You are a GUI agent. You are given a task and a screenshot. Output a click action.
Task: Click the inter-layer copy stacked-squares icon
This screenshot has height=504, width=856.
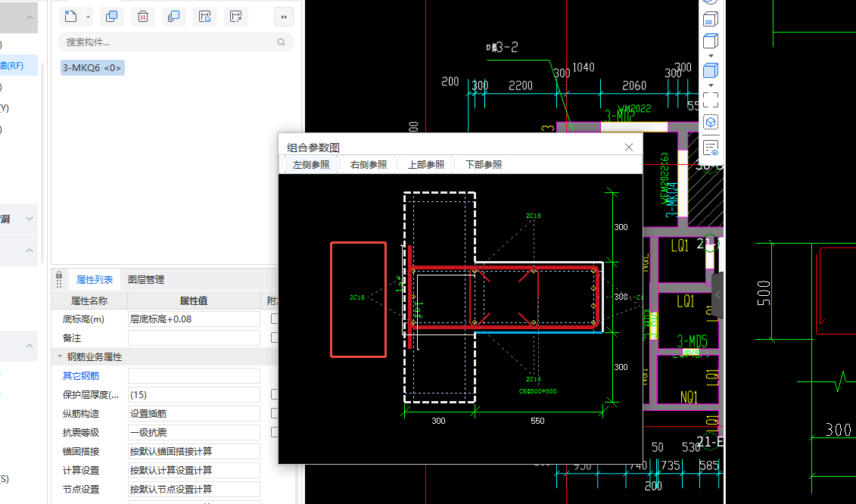pyautogui.click(x=173, y=17)
